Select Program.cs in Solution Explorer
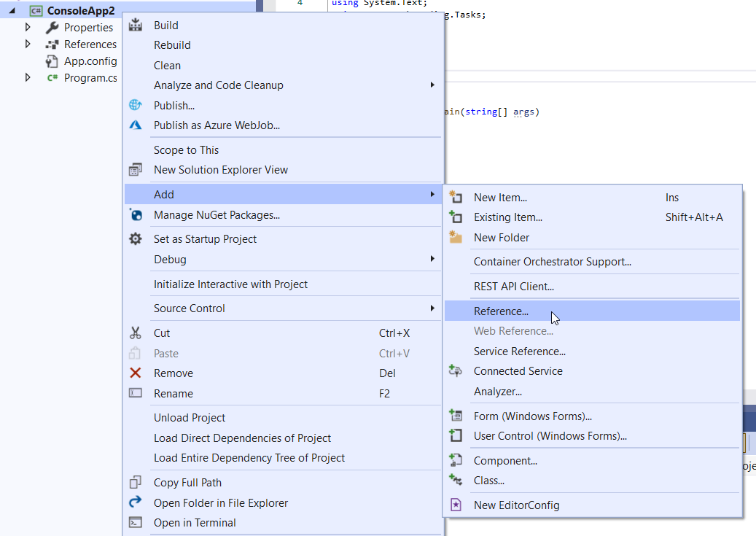Screen dimensions: 756x536 point(89,77)
